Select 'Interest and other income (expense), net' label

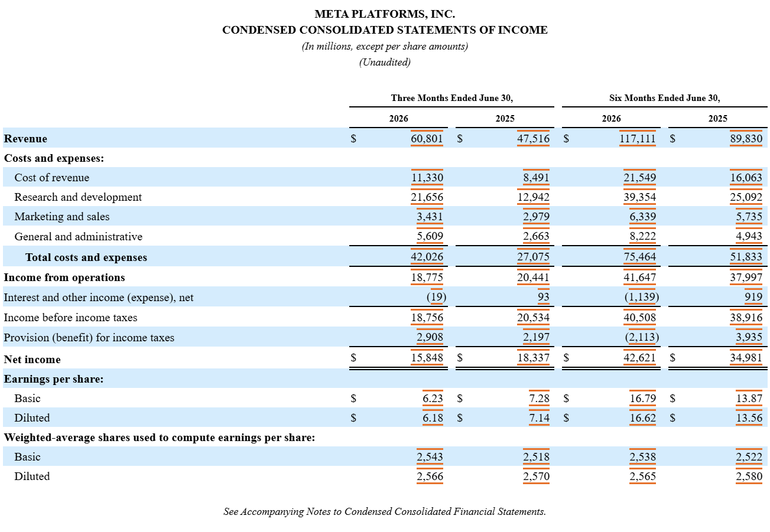[99, 298]
